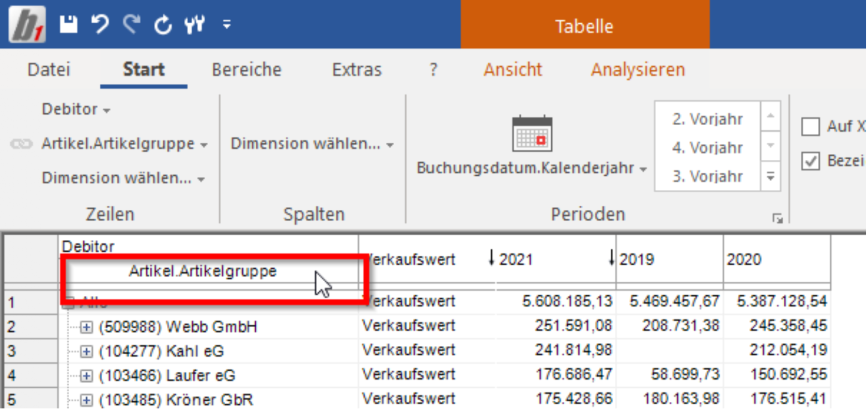Open the tools settings icon
The width and height of the screenshot is (868, 410).
click(x=195, y=24)
